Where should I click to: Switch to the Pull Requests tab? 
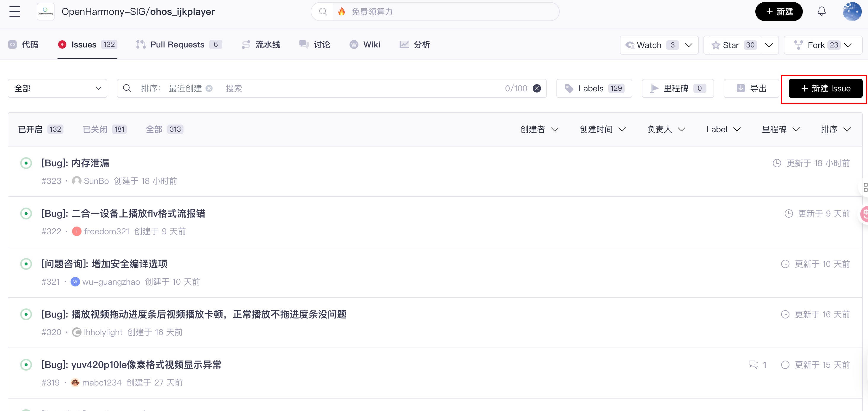(x=178, y=44)
